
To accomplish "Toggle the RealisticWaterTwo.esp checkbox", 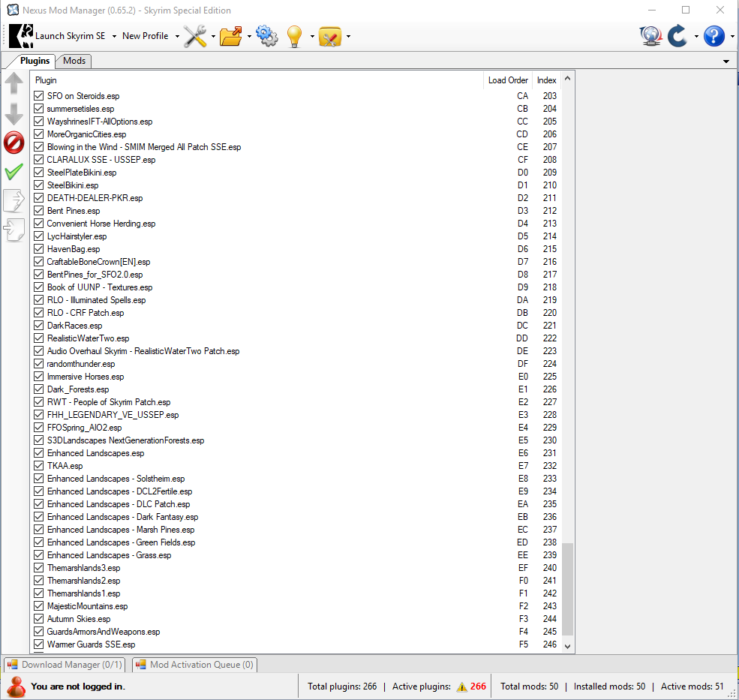I will [x=39, y=338].
